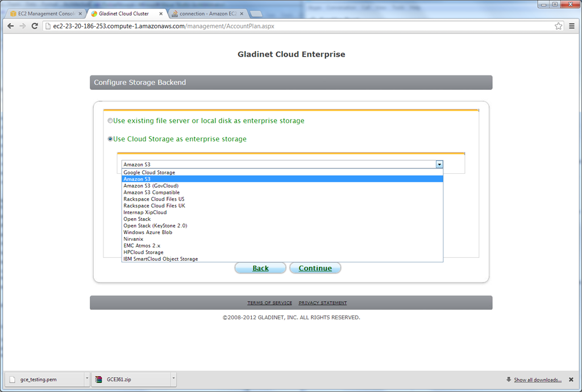Click the gce_testing.pem file icon
The image size is (582, 392).
pos(13,380)
